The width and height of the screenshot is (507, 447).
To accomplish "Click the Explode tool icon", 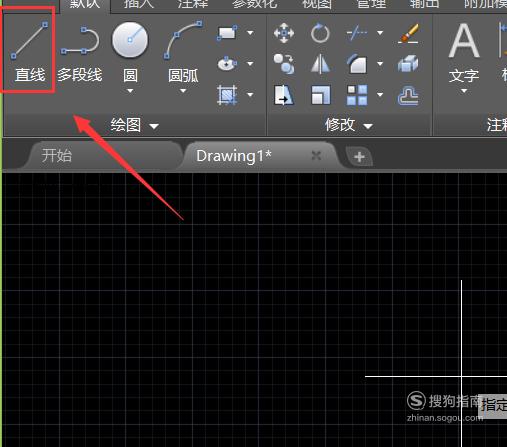I will (409, 64).
